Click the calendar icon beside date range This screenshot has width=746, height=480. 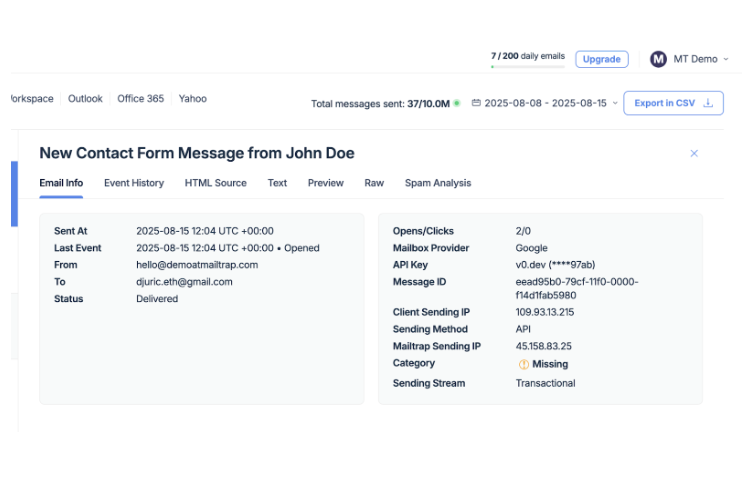[476, 103]
